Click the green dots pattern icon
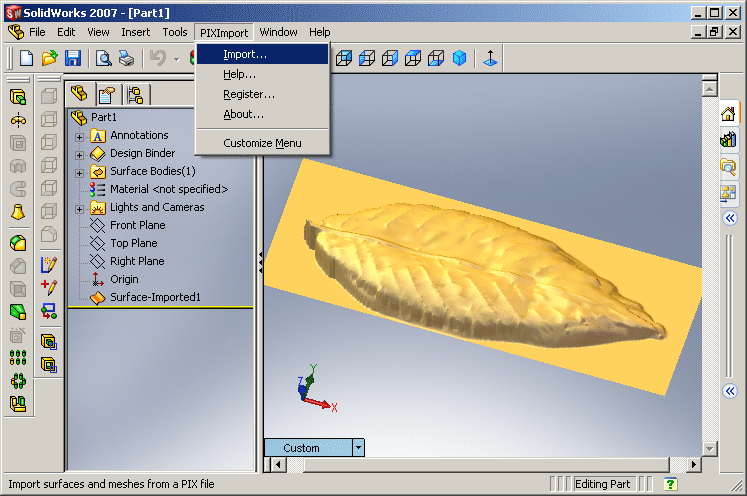This screenshot has height=496, width=747. [x=18, y=358]
